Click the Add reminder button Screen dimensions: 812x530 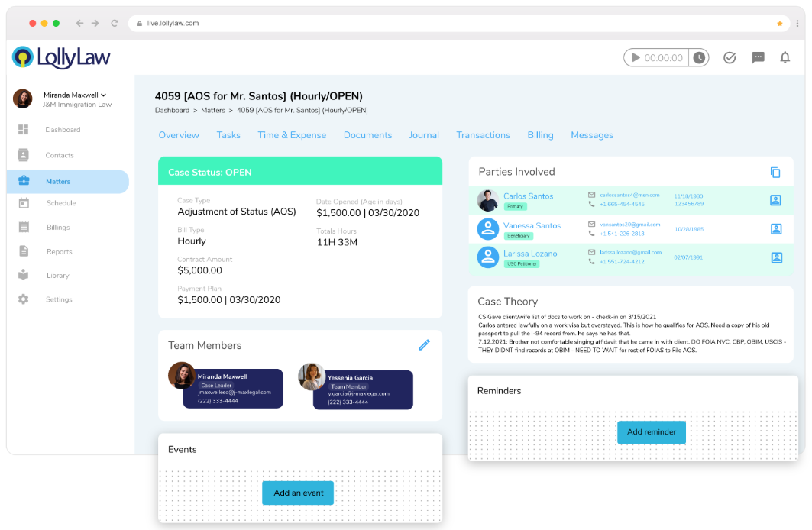pyautogui.click(x=652, y=432)
